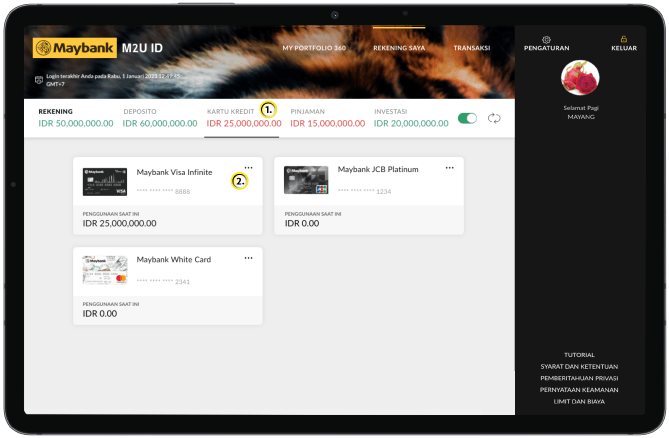Open the Transaksi menu
The height and width of the screenshot is (438, 669).
pos(471,48)
